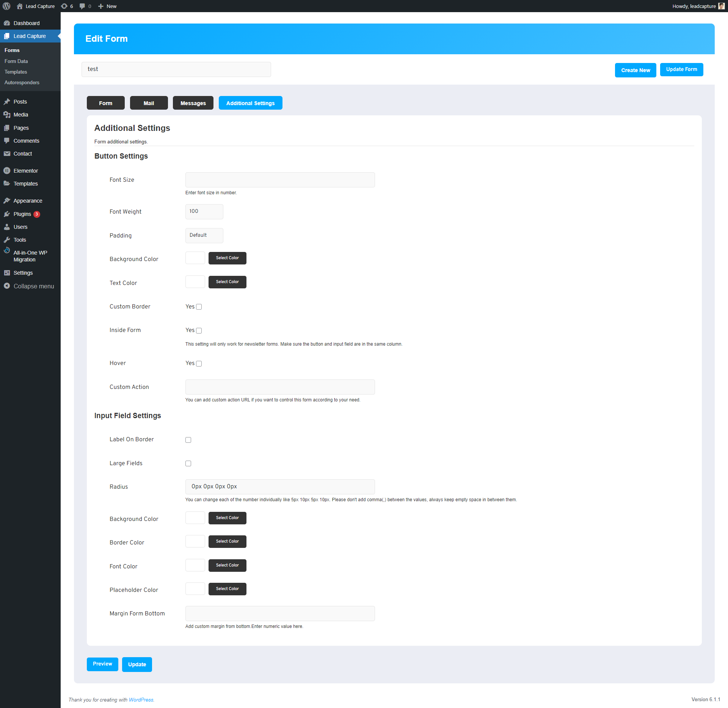Image resolution: width=728 pixels, height=708 pixels.
Task: Click the Border Color swatch
Action: tap(195, 541)
